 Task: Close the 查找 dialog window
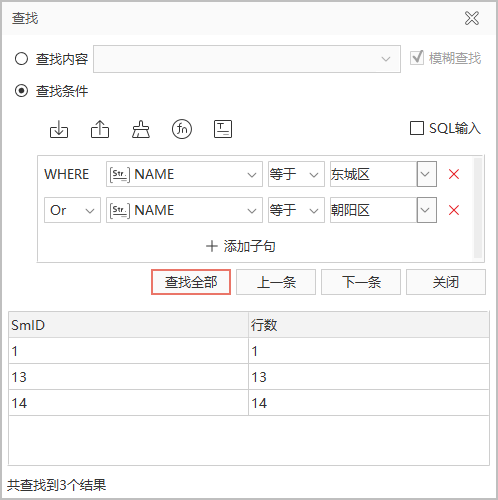pyautogui.click(x=472, y=18)
